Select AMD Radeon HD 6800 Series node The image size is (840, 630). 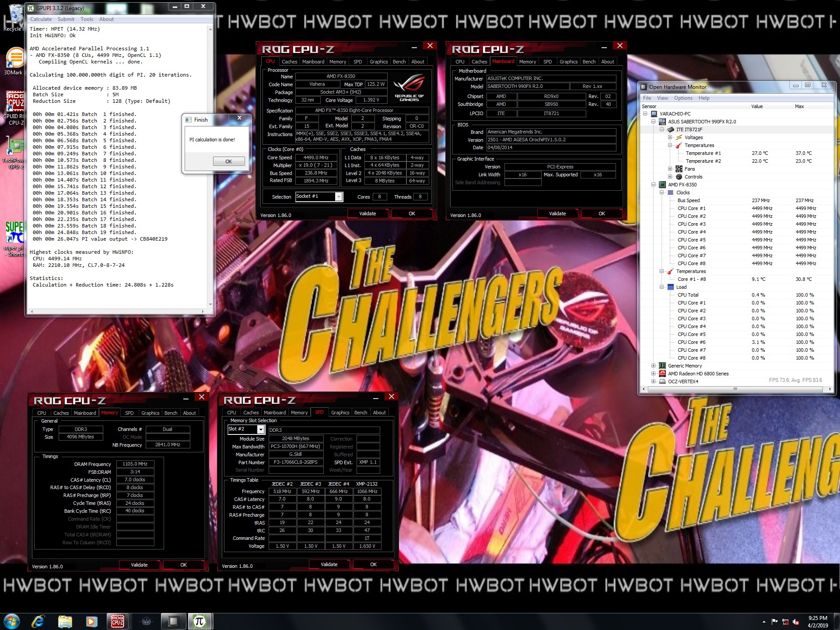[x=698, y=374]
